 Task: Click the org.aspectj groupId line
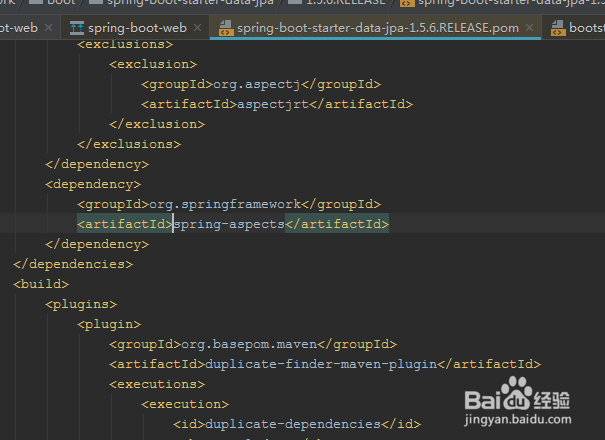tap(261, 84)
